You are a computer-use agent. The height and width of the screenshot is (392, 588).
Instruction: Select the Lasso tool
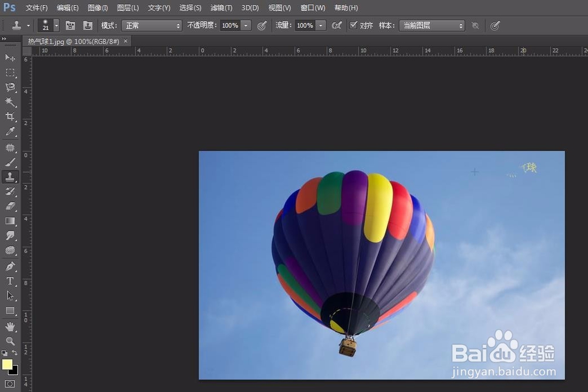pyautogui.click(x=10, y=87)
